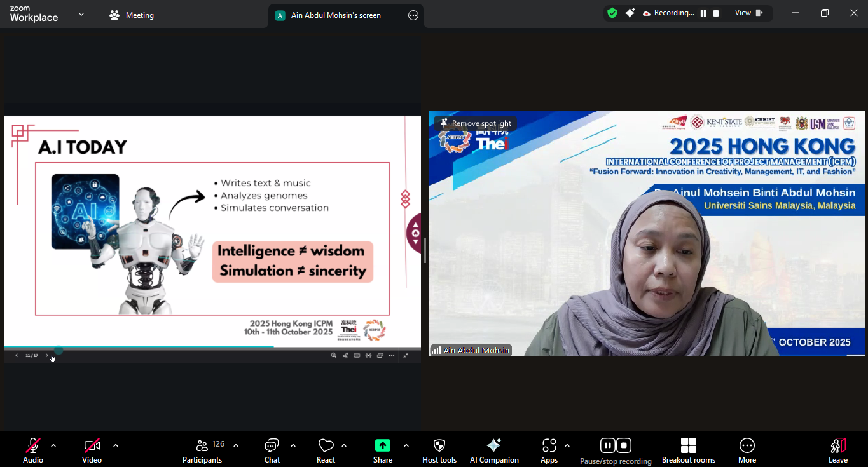This screenshot has height=467, width=868.
Task: Click the green Share screen icon
Action: [382, 446]
